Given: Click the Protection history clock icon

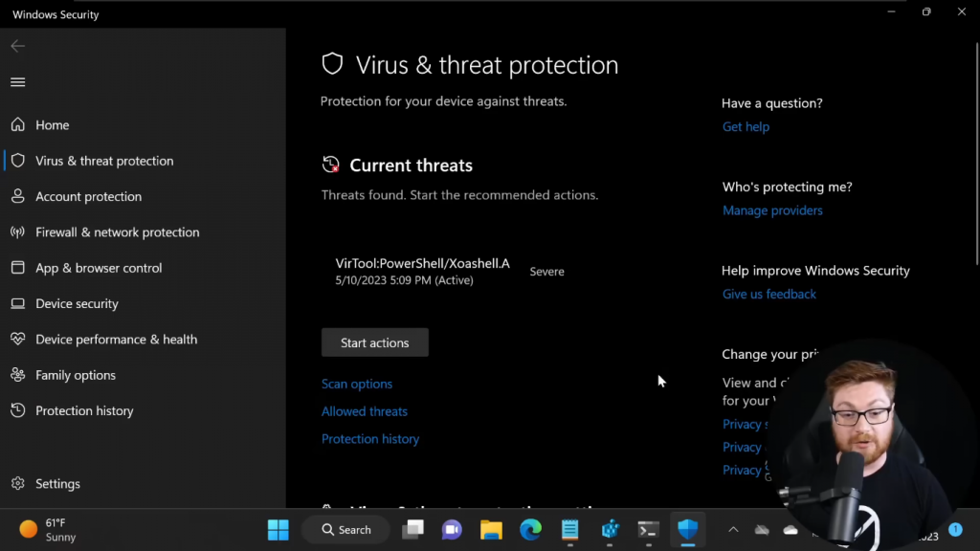Looking at the screenshot, I should pos(17,410).
